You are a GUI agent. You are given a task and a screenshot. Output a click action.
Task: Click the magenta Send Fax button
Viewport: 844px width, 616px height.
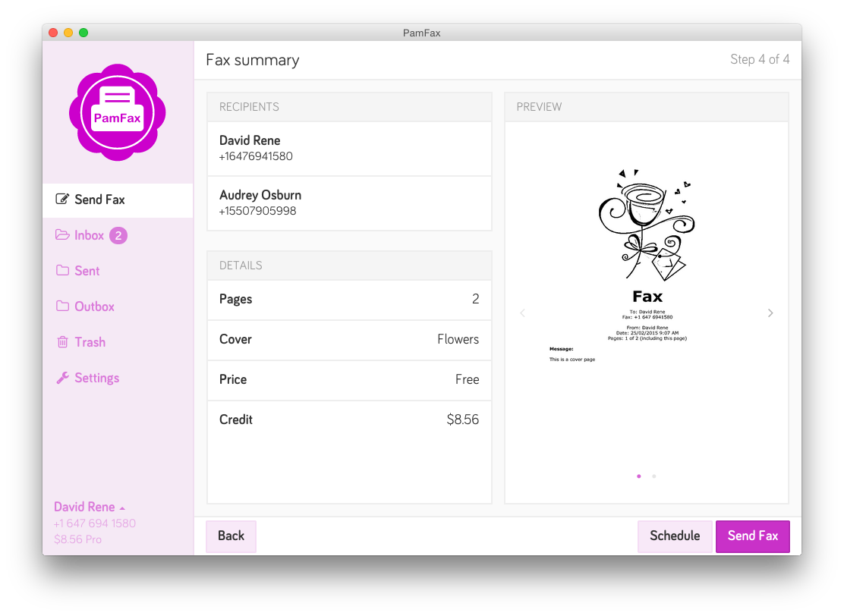(x=752, y=536)
